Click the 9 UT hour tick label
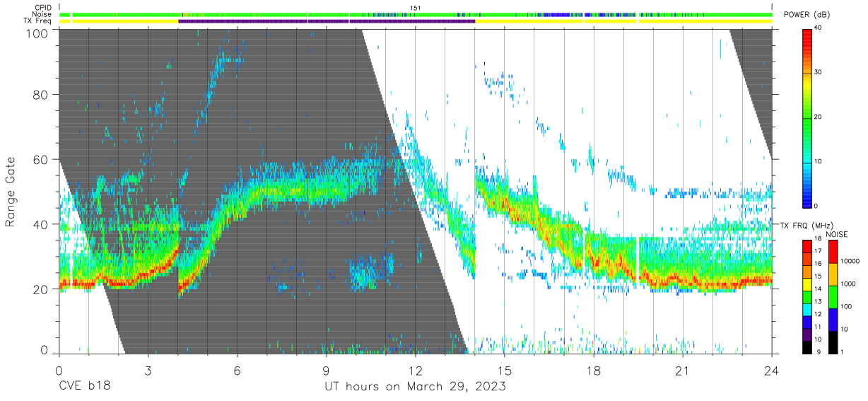 [x=326, y=371]
